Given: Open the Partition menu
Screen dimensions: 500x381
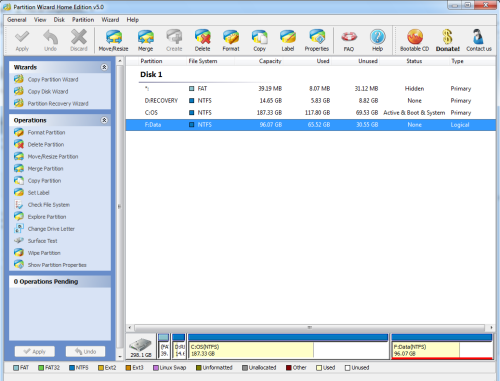Looking at the screenshot, I should [x=83, y=20].
